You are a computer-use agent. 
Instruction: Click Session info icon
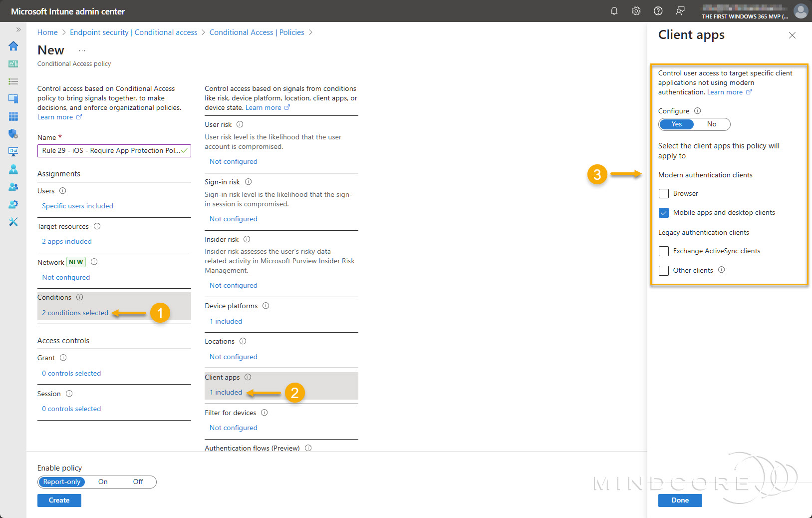(x=69, y=394)
